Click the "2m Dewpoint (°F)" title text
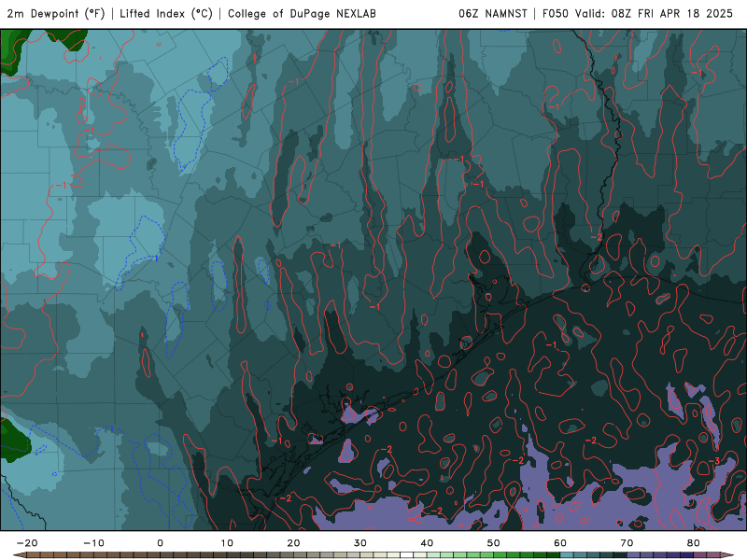This screenshot has width=747, height=560. (x=56, y=14)
